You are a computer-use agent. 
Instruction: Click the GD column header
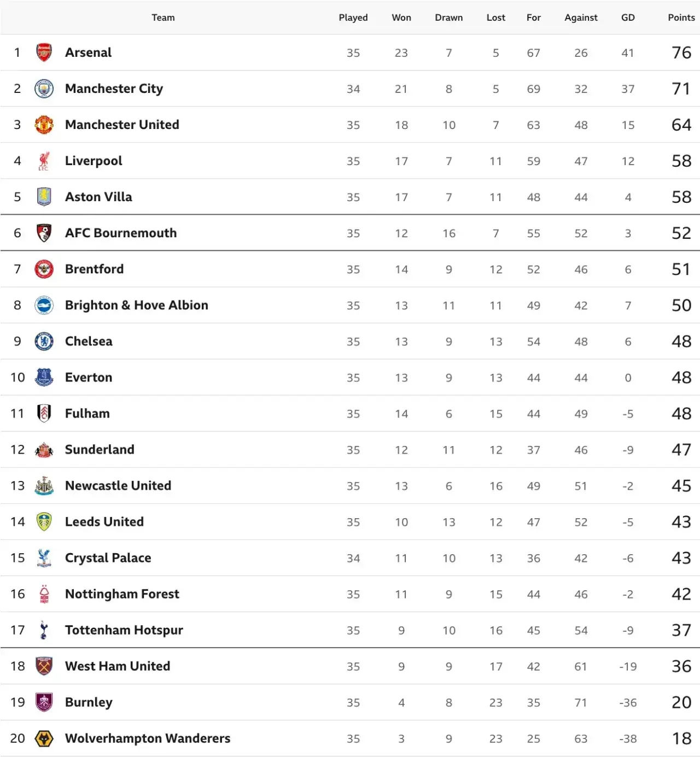(628, 17)
